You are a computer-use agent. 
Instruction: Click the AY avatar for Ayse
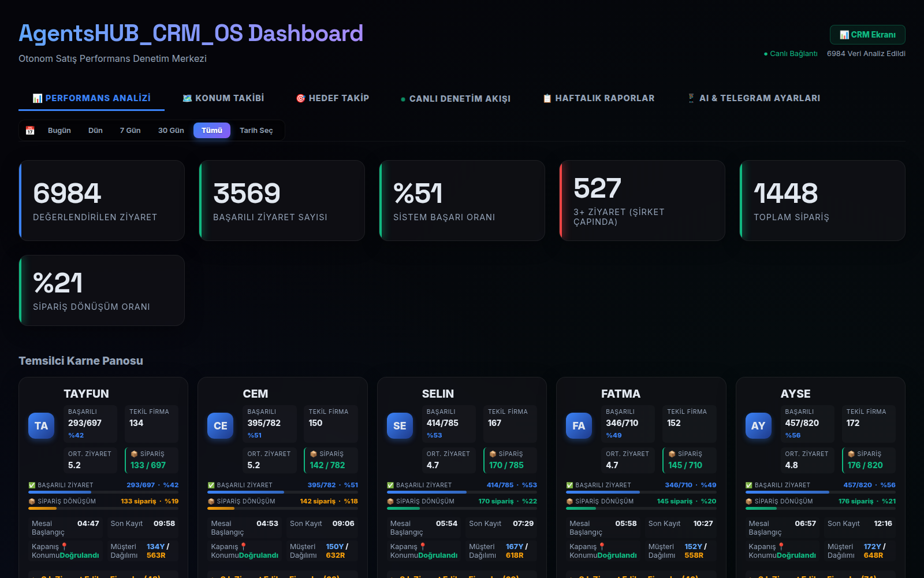click(x=758, y=426)
